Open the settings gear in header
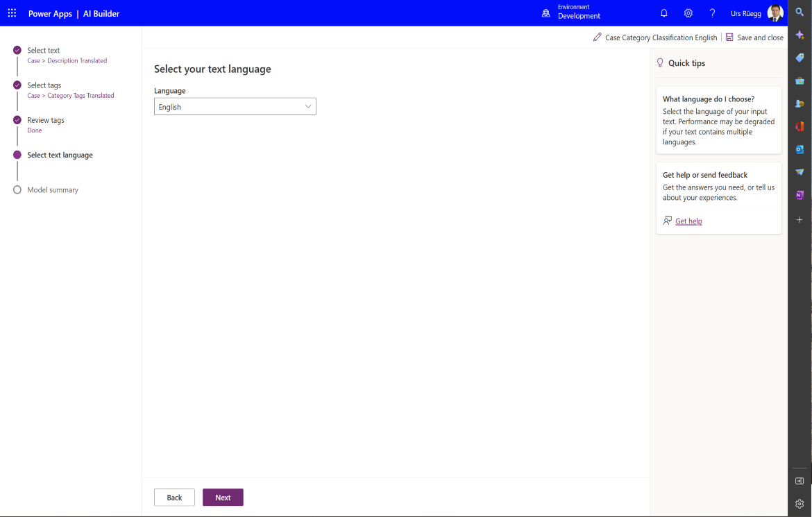The width and height of the screenshot is (812, 517). [x=688, y=13]
